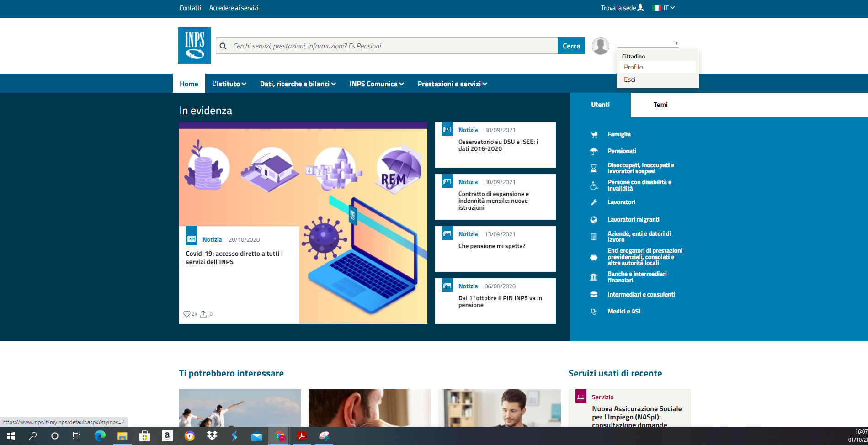
Task: Click the laptop icon on Servizio card
Action: click(x=580, y=397)
